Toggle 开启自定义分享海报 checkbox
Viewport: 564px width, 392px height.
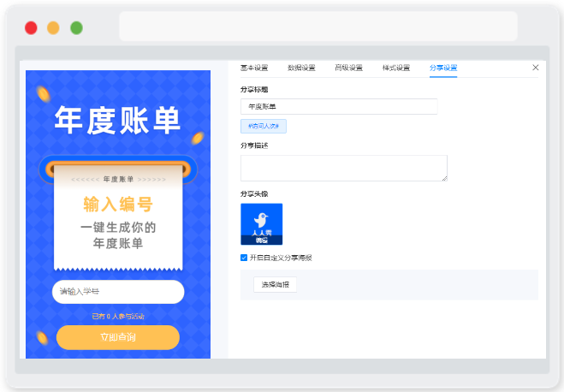(x=244, y=258)
